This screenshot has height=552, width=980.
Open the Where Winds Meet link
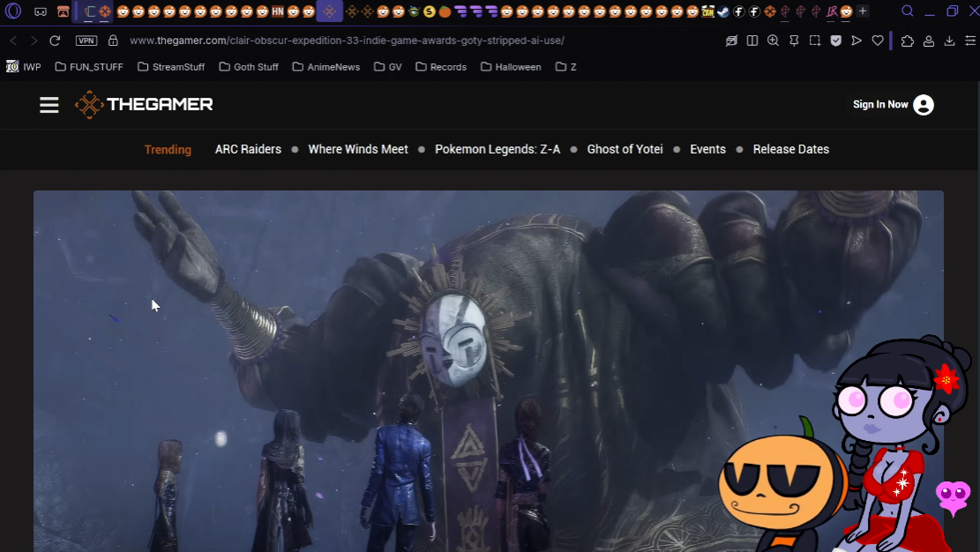(x=358, y=149)
